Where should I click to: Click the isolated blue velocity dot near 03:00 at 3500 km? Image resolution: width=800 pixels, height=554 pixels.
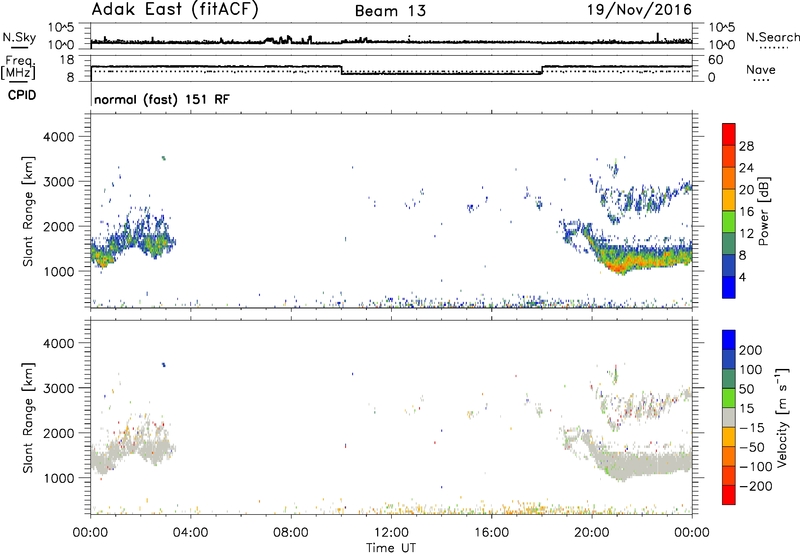click(x=164, y=365)
